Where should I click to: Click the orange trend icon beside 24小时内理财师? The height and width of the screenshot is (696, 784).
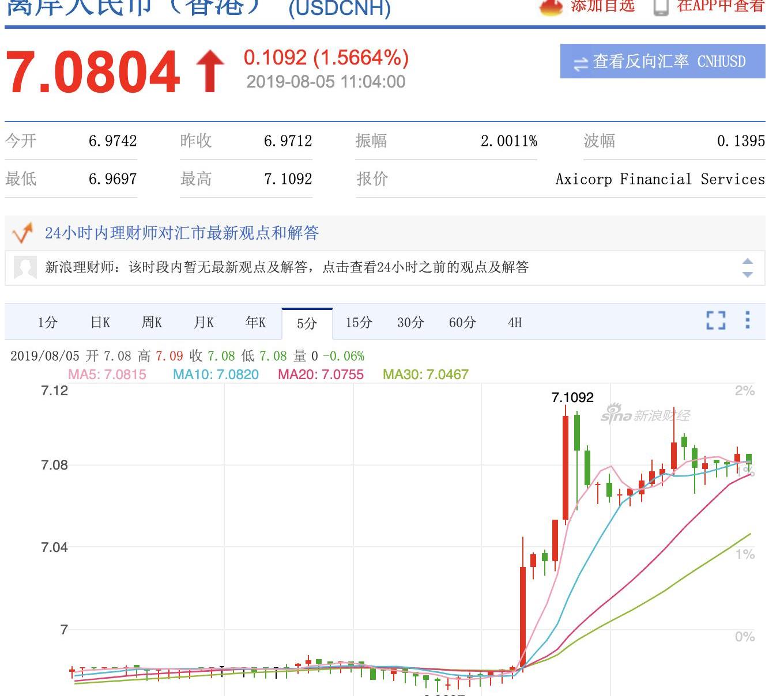[23, 233]
